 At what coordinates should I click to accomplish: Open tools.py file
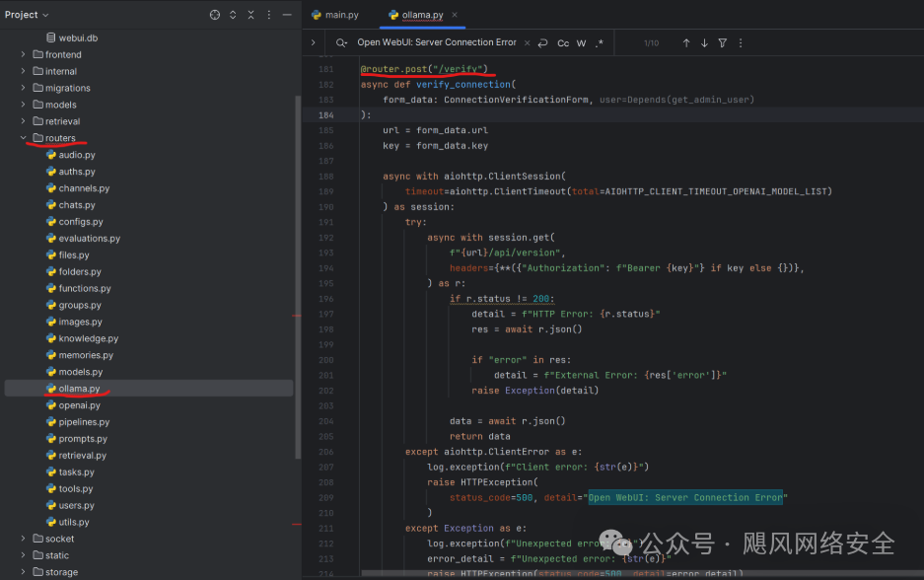[x=70, y=488]
